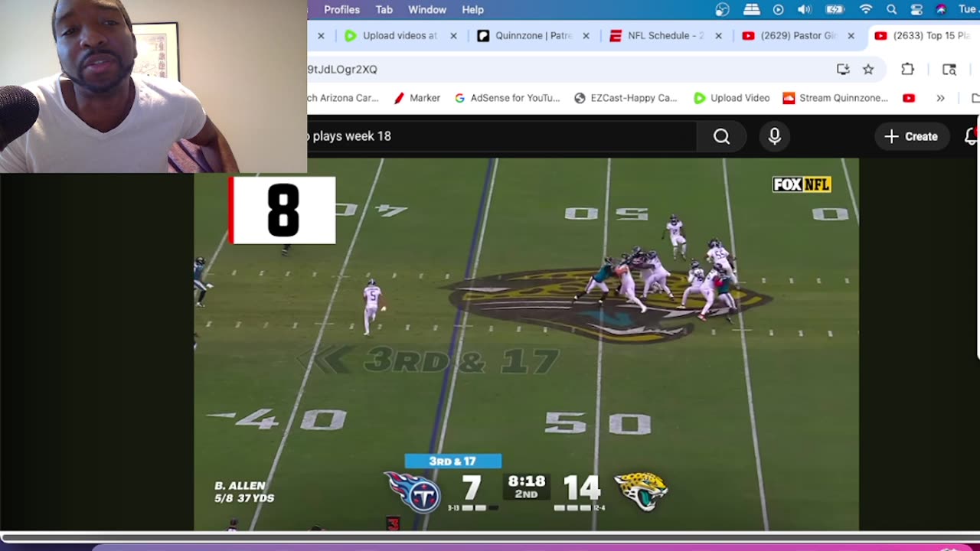This screenshot has height=551, width=980.
Task: Click the YouTube search box text
Action: tap(349, 136)
